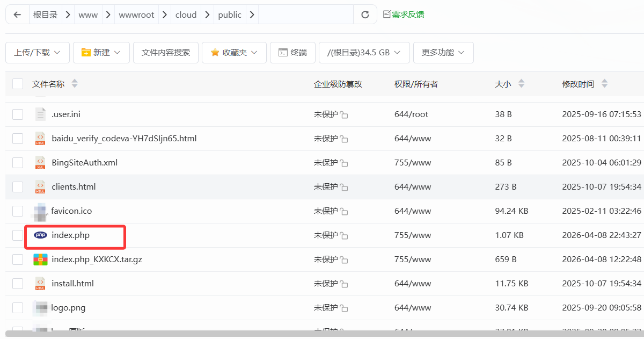Click the lock icon beside .user.ini

pyautogui.click(x=344, y=115)
